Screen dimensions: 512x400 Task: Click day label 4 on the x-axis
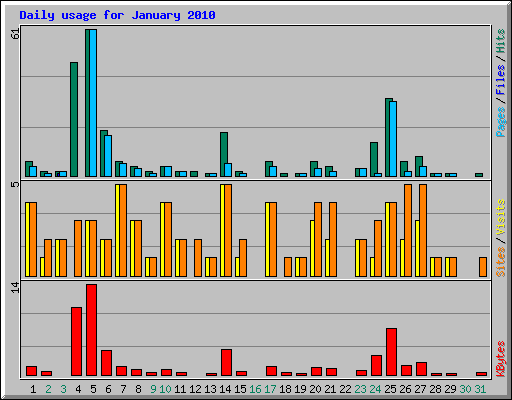tap(78, 389)
